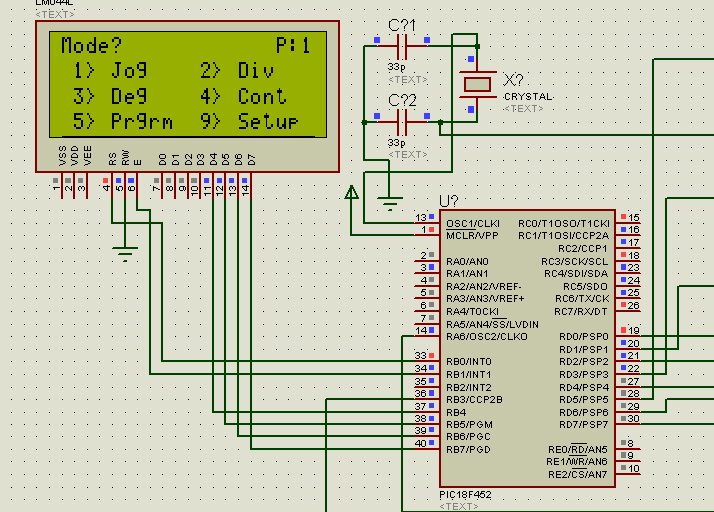Image resolution: width=714 pixels, height=512 pixels.
Task: Select the ground symbol below the LCD
Action: [x=124, y=252]
